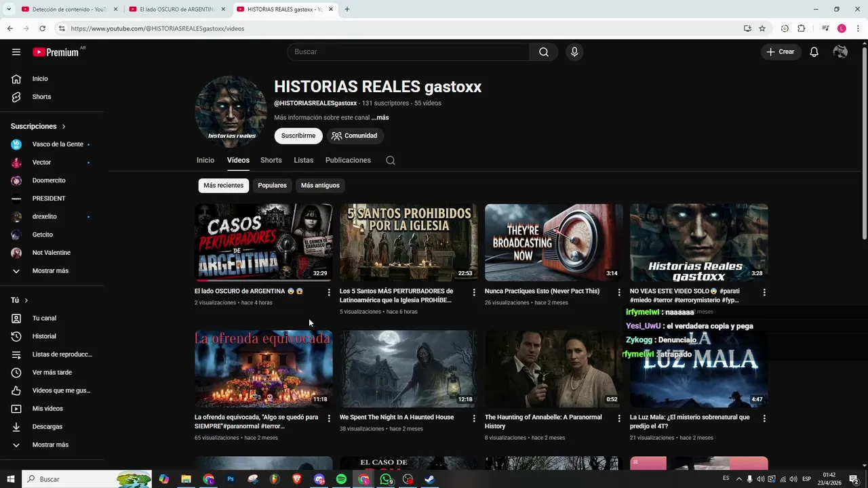Open the YouTube hamburger guide menu
This screenshot has width=868, height=488.
[x=16, y=52]
